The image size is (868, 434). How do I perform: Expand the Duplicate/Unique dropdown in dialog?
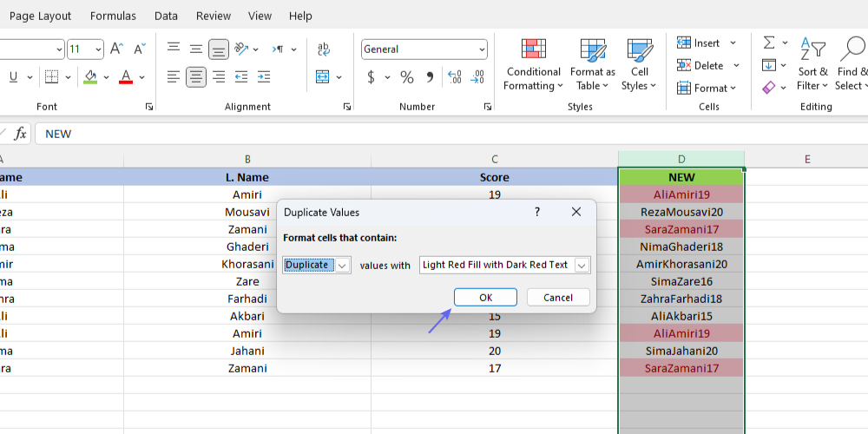coord(342,266)
